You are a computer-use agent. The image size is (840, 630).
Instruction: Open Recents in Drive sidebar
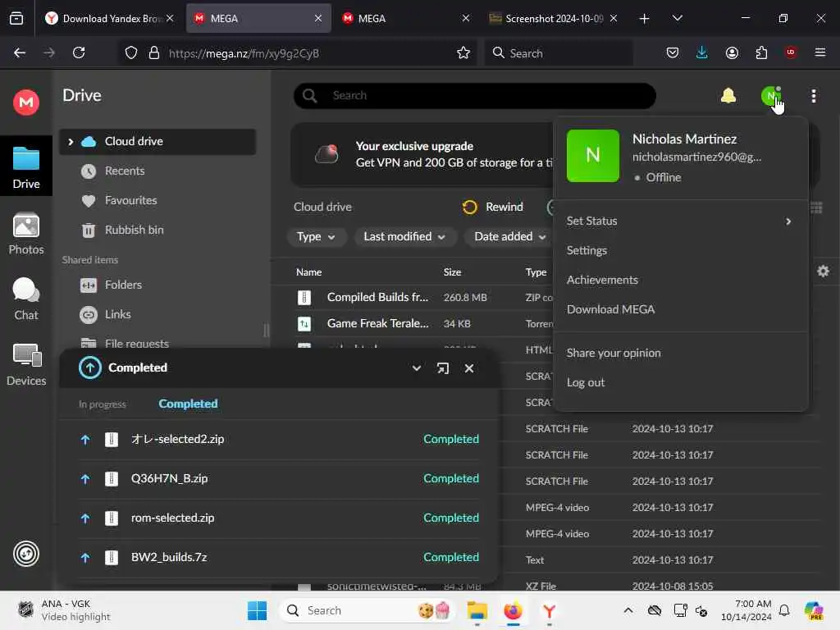[125, 171]
